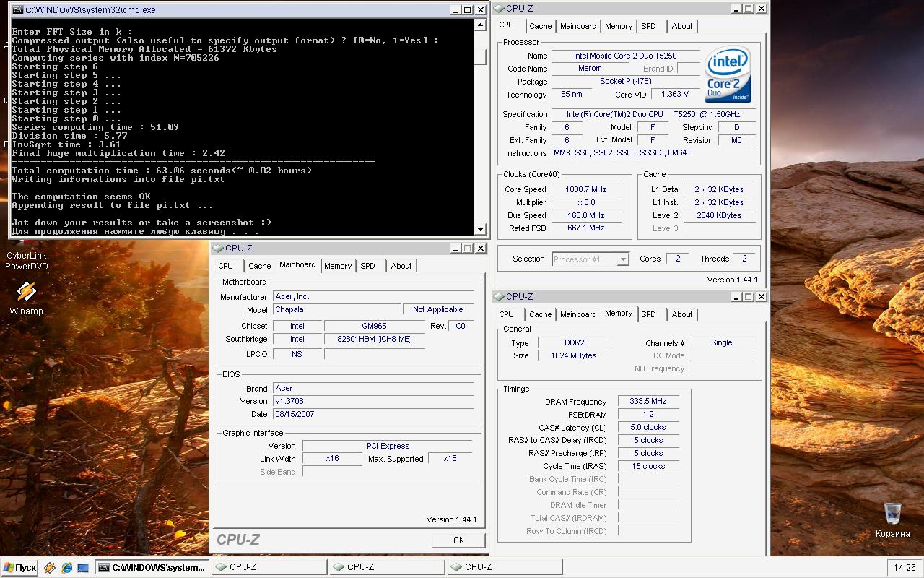
Task: Select Mainboard tab in the top-right CPU-Z window
Action: click(x=578, y=26)
